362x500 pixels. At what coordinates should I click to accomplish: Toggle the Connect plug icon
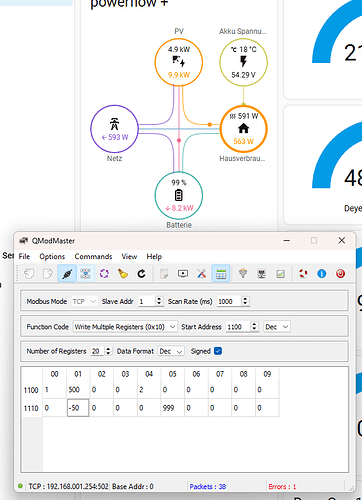tap(67, 274)
